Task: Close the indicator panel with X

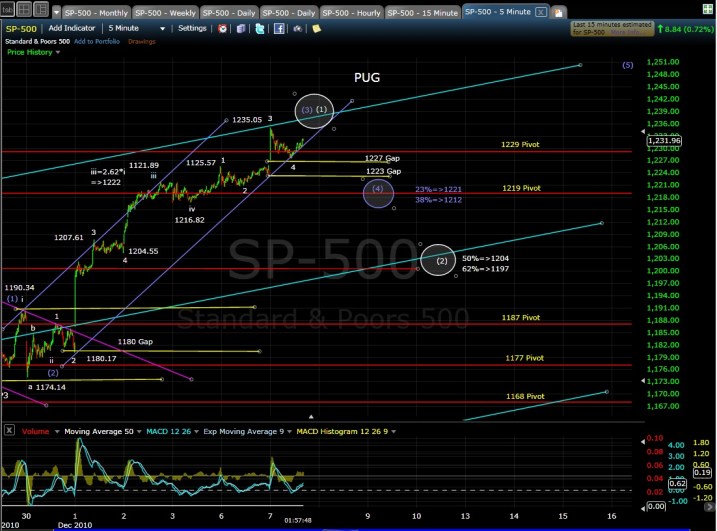Action: click(9, 430)
